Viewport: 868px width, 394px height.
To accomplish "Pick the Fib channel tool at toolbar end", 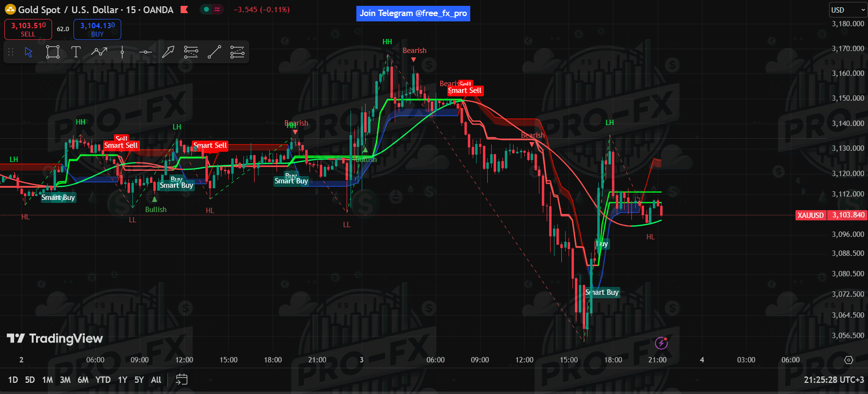I will [x=237, y=52].
